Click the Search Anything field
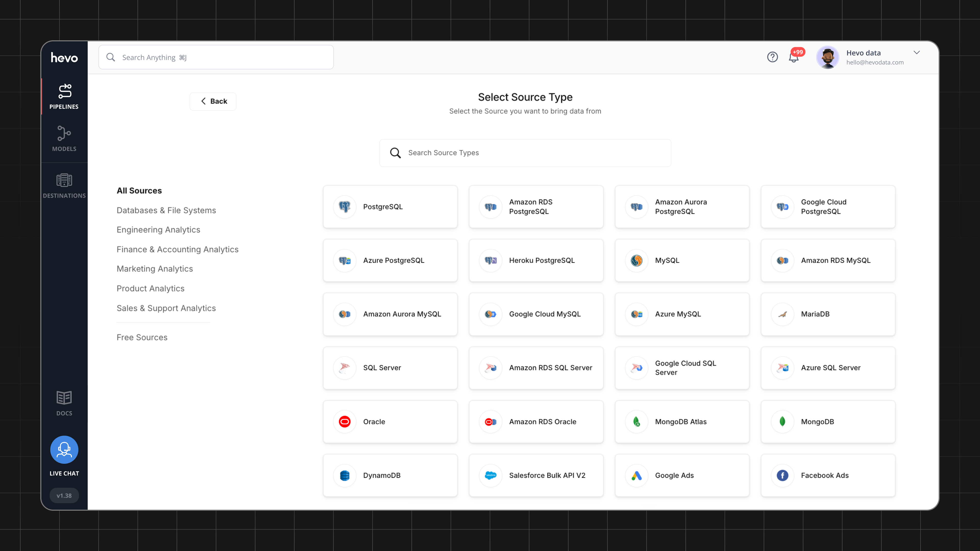 pyautogui.click(x=216, y=57)
